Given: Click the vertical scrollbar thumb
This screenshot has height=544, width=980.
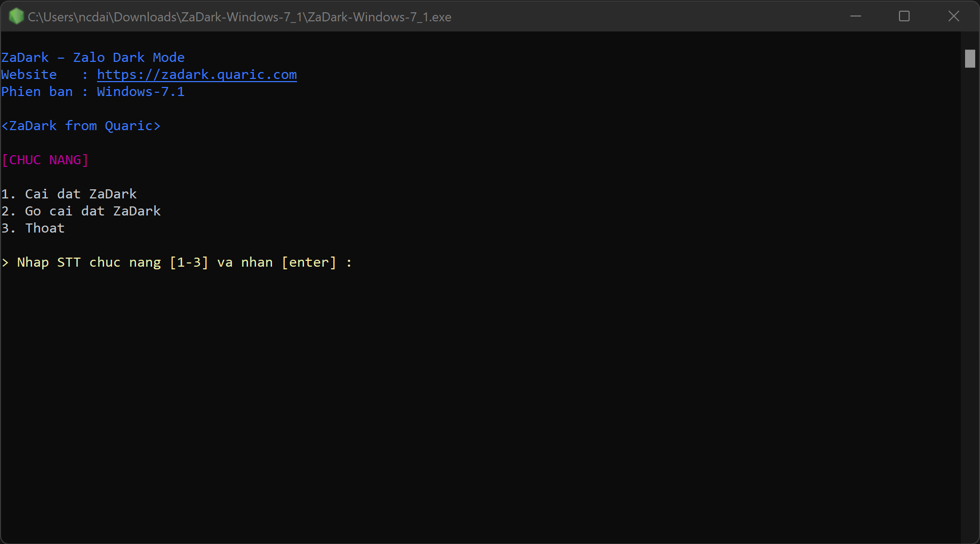Looking at the screenshot, I should 970,59.
